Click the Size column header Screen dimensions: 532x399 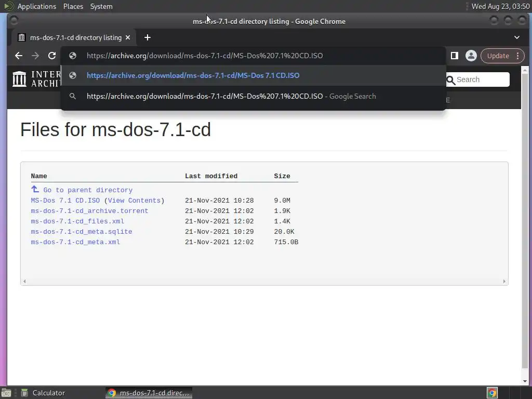(x=282, y=176)
